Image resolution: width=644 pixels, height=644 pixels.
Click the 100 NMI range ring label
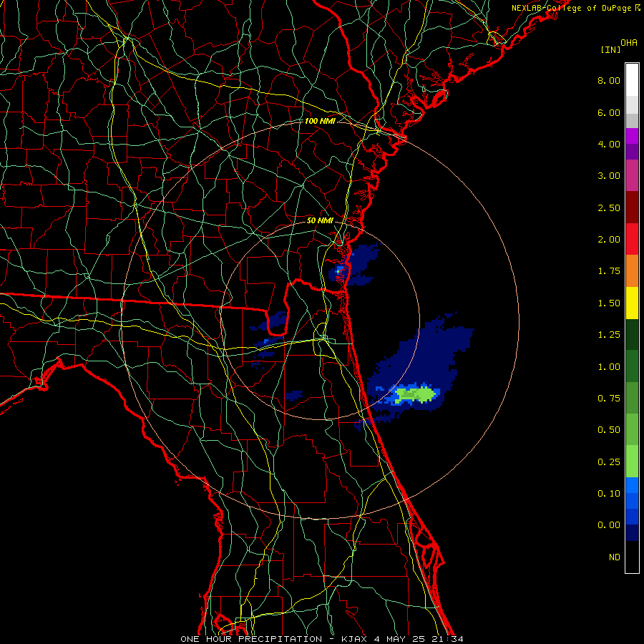(320, 121)
